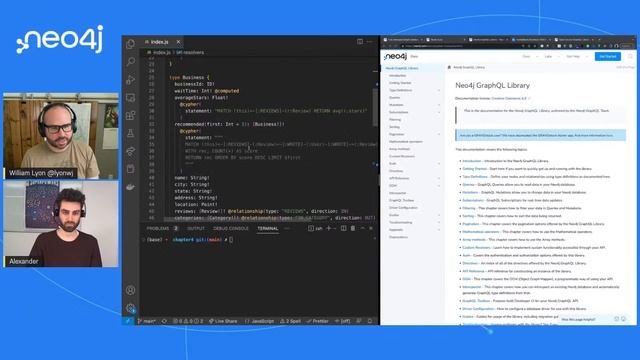Open the Extensions view in VS Code
Image resolution: width=640 pixels, height=360 pixels.
coord(131,116)
